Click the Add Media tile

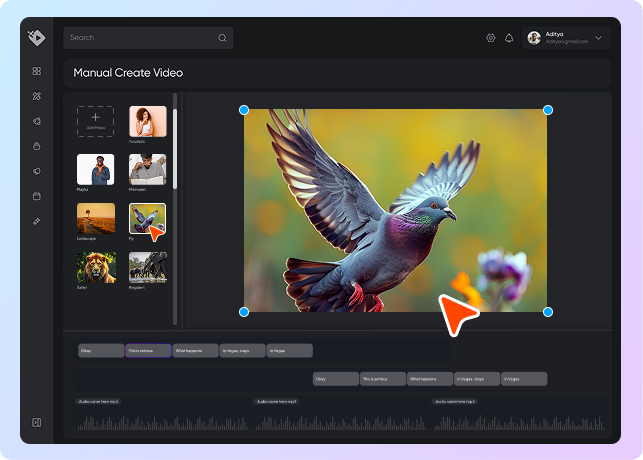(96, 121)
